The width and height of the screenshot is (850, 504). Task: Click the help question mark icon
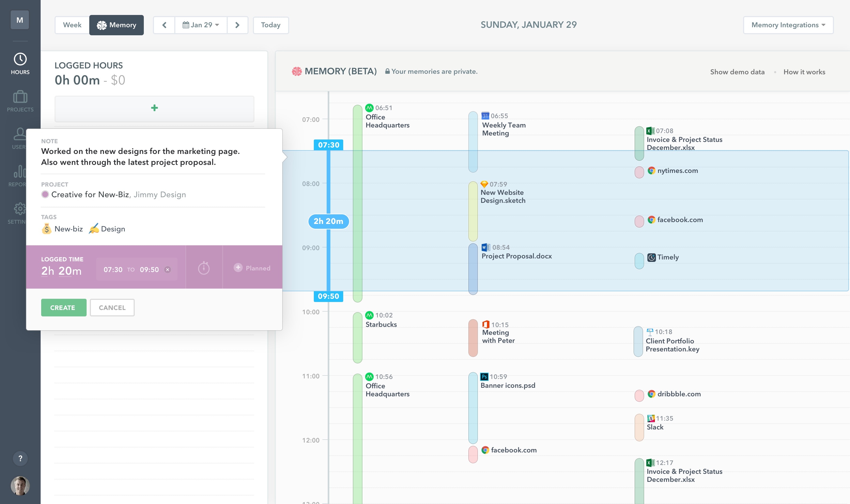point(20,458)
